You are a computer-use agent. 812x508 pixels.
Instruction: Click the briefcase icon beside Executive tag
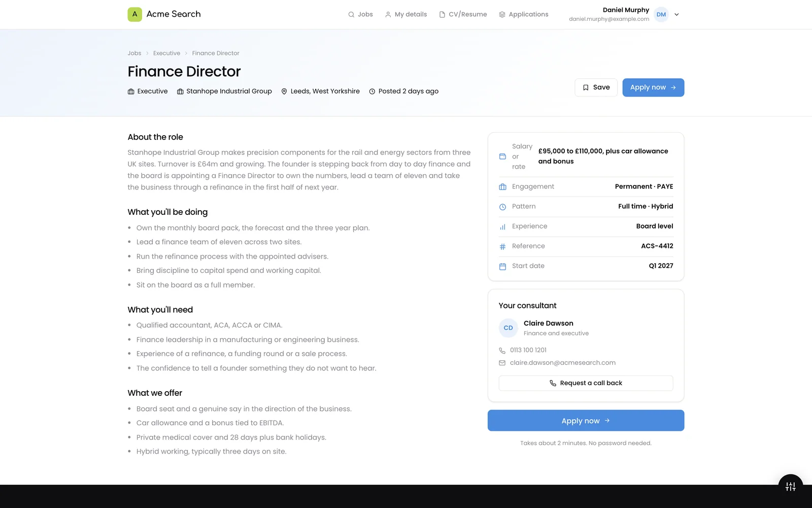point(131,91)
